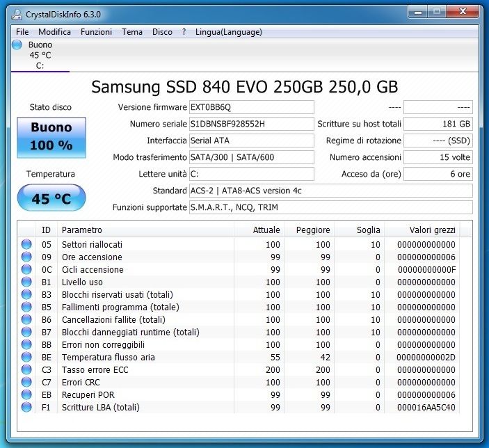This screenshot has width=489, height=448.
Task: Click the Buono 100 % health status button
Action: click(51, 137)
